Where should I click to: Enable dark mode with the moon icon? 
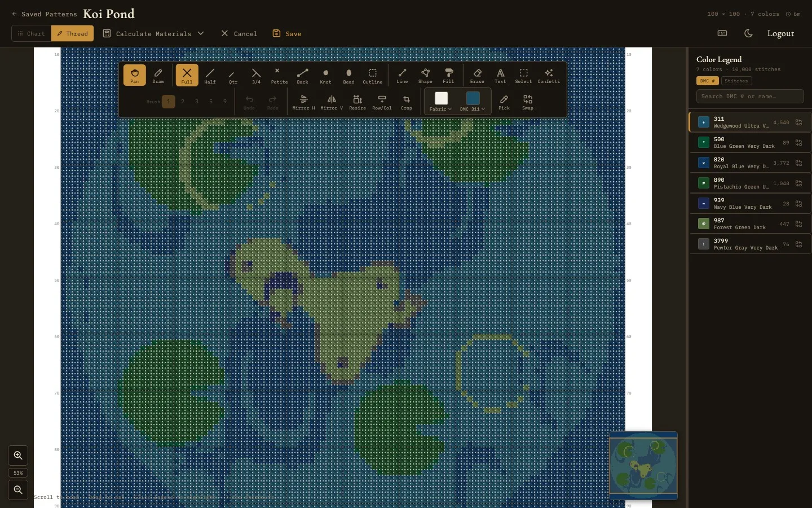(748, 33)
